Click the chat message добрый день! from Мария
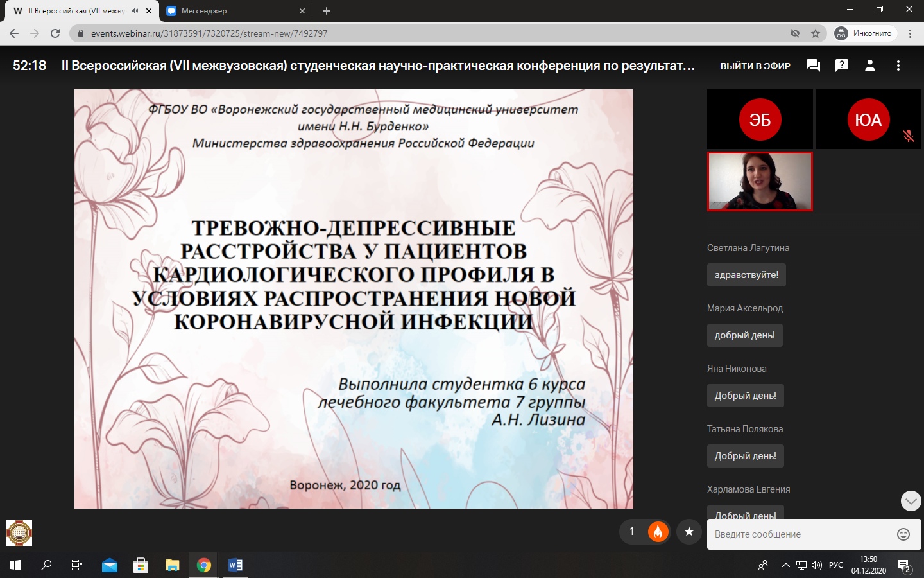Viewport: 924px width, 578px height. (745, 335)
